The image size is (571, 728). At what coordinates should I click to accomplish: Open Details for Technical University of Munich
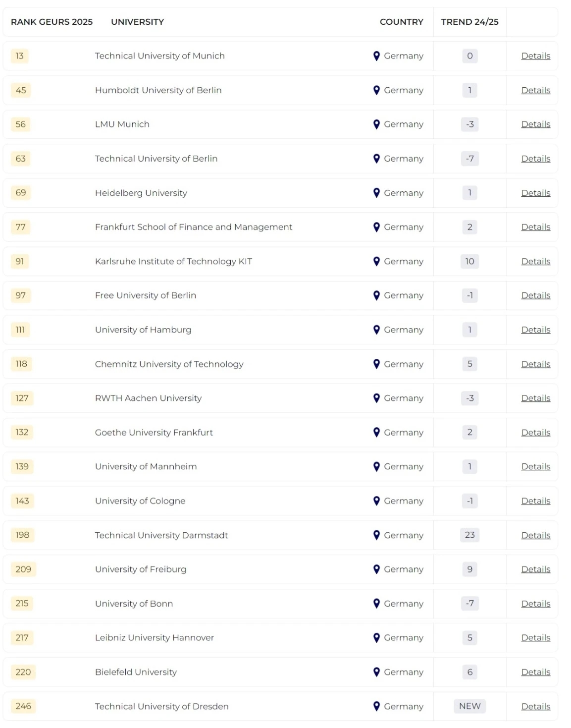[x=535, y=56]
